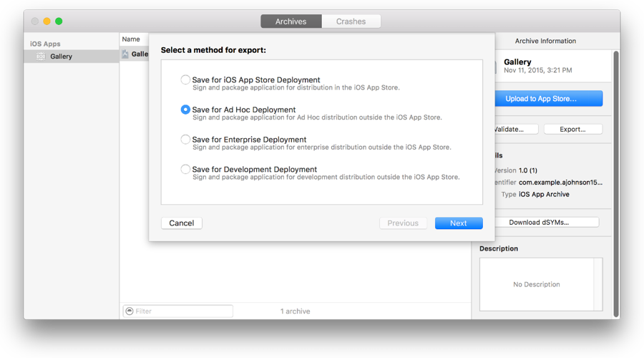The width and height of the screenshot is (644, 358).
Task: Click the Export button in Archive Information
Action: (572, 130)
